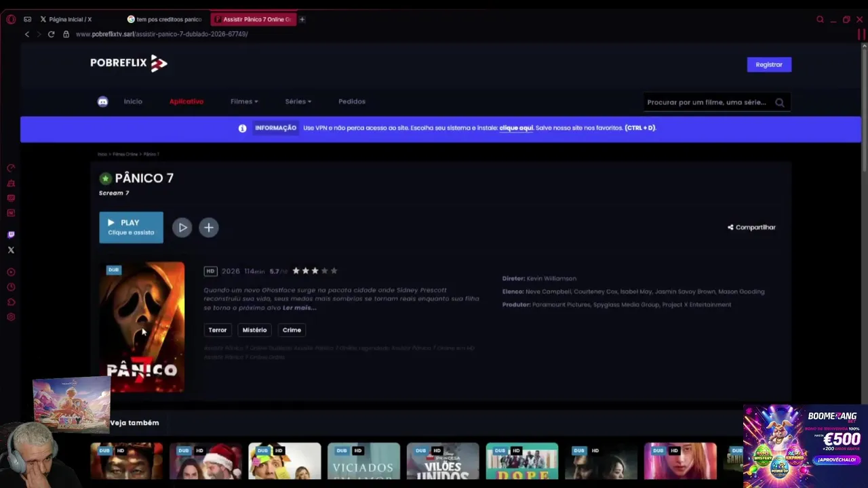The image size is (868, 488).
Task: Open the Aplicativo menu item
Action: tap(186, 102)
